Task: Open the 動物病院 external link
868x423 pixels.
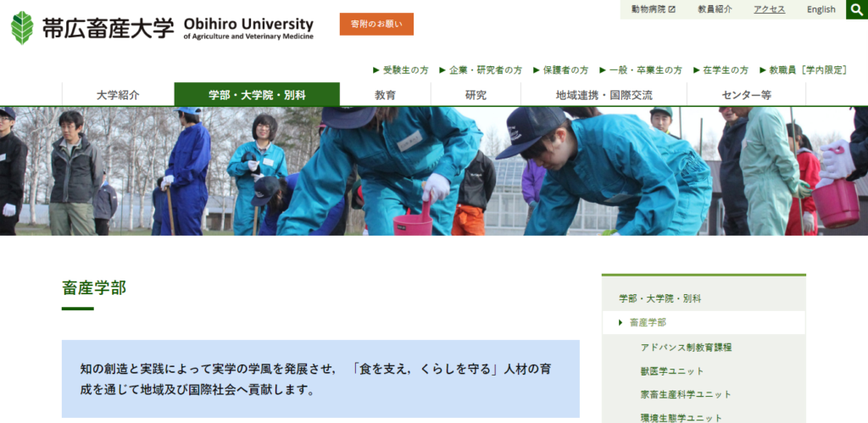Action: [x=654, y=9]
